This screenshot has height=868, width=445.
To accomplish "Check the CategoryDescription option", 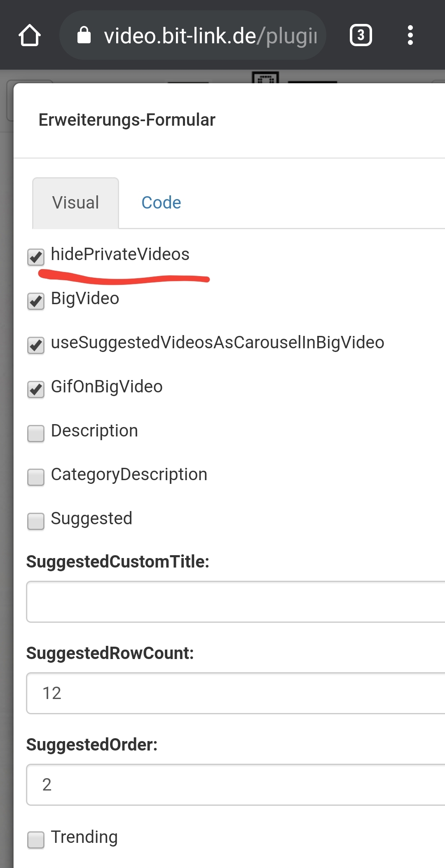I will pos(36,477).
